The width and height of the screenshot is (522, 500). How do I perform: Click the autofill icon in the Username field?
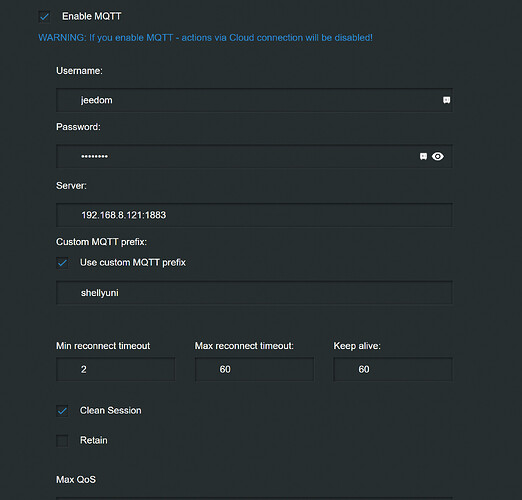click(x=446, y=100)
